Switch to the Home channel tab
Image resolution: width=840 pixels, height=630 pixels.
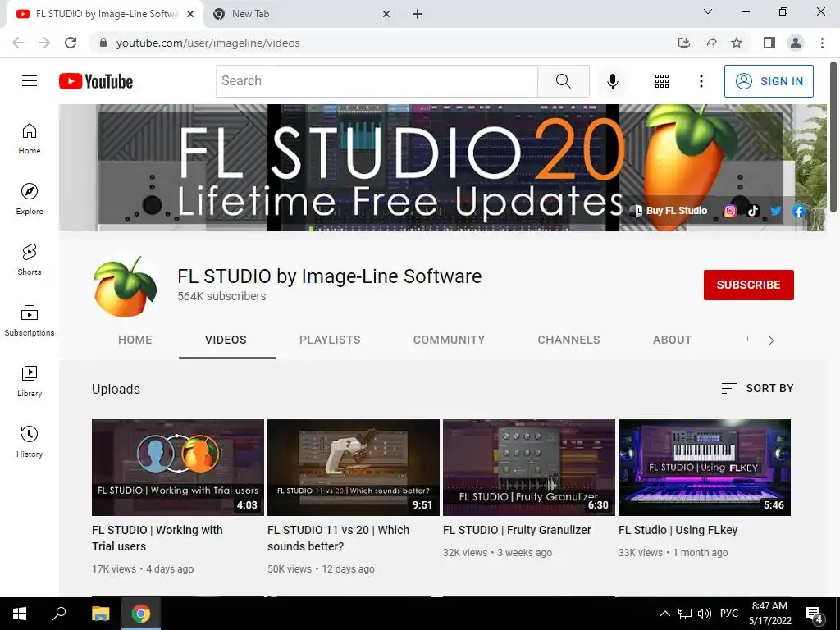coord(135,340)
